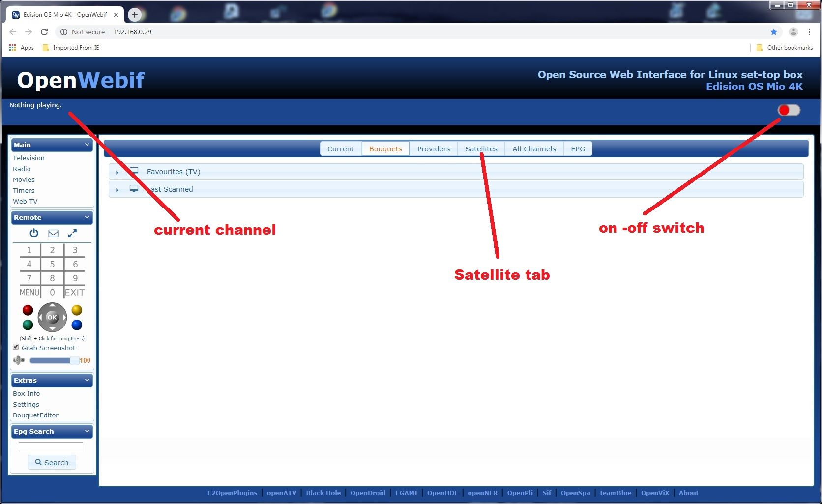Viewport: 822px width, 504px height.
Task: Open the Imported From IE bookmark folder
Action: click(71, 48)
